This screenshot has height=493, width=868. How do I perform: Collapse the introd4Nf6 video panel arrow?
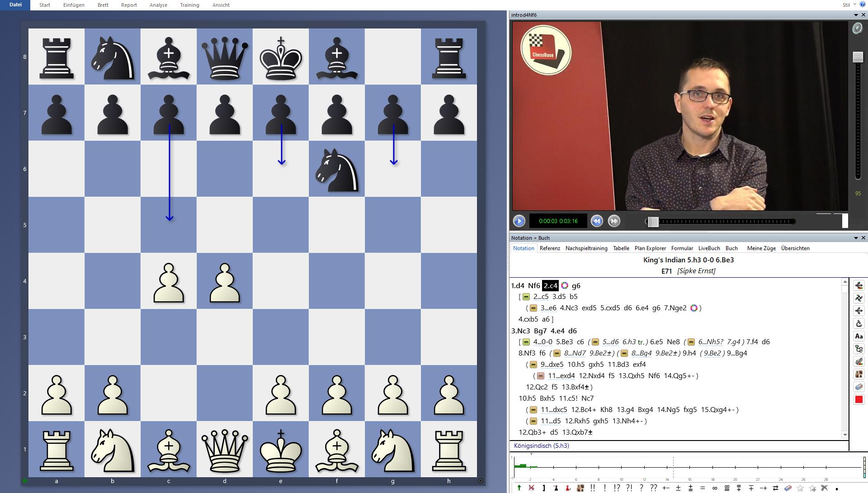(x=856, y=14)
